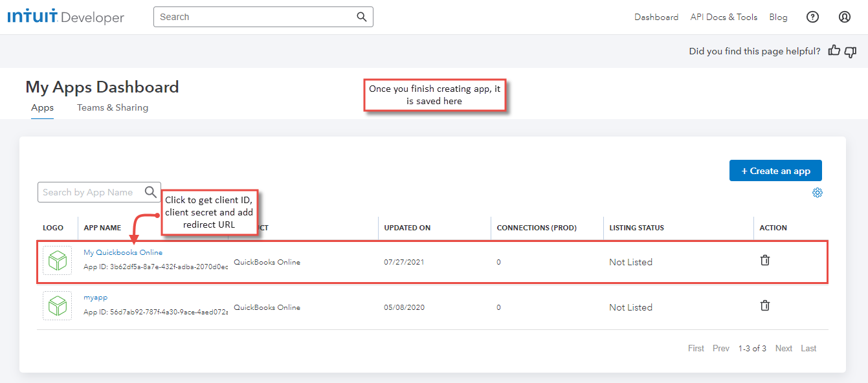
Task: Open the help question mark icon
Action: click(812, 17)
